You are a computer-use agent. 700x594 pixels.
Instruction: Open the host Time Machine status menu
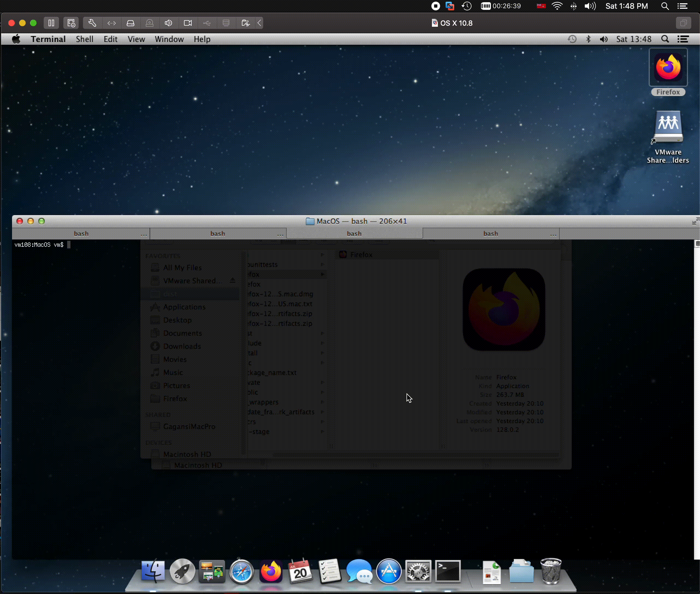(466, 6)
